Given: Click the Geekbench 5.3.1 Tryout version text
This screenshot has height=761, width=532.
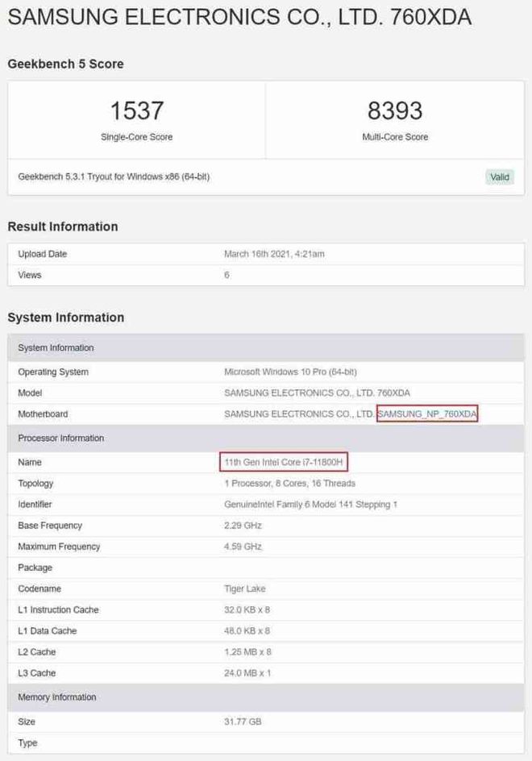Looking at the screenshot, I should pos(114,177).
